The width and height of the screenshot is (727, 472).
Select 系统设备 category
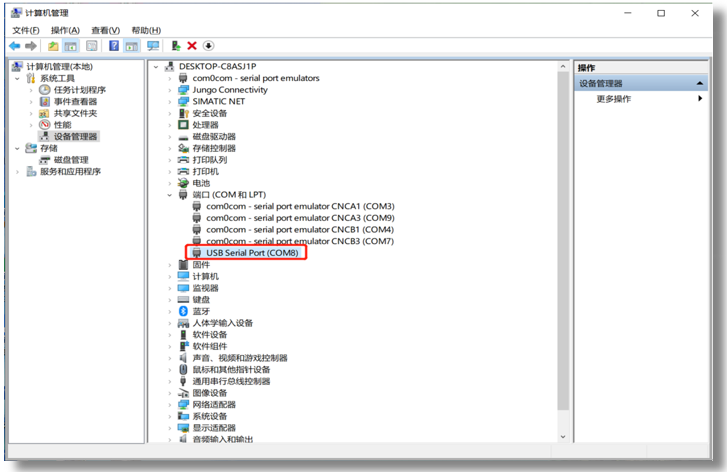pos(210,416)
